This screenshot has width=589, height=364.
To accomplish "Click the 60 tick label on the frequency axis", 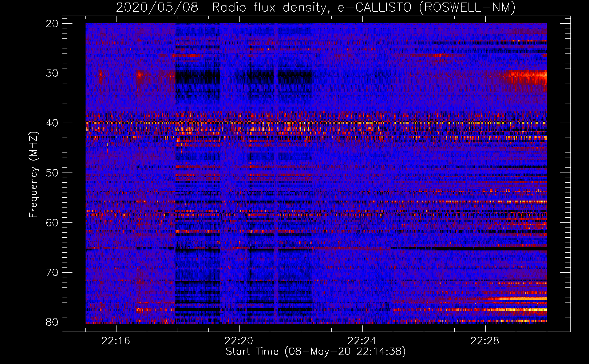I will 52,223.
